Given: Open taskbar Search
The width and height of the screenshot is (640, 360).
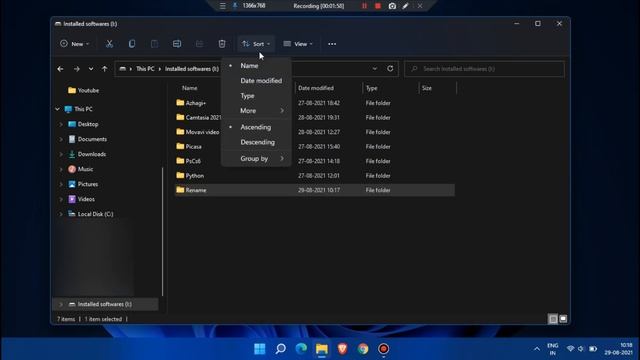Looking at the screenshot, I should [280, 349].
